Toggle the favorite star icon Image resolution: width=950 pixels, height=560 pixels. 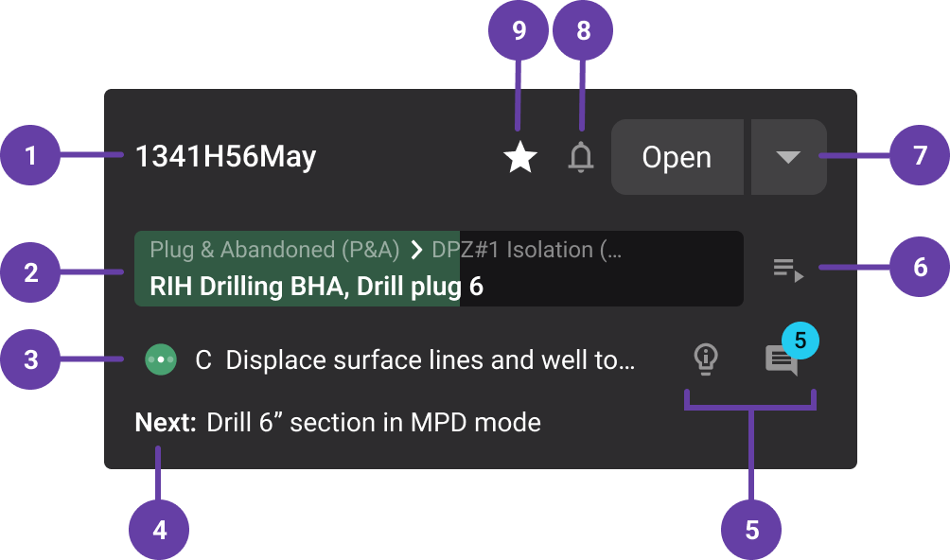(520, 157)
